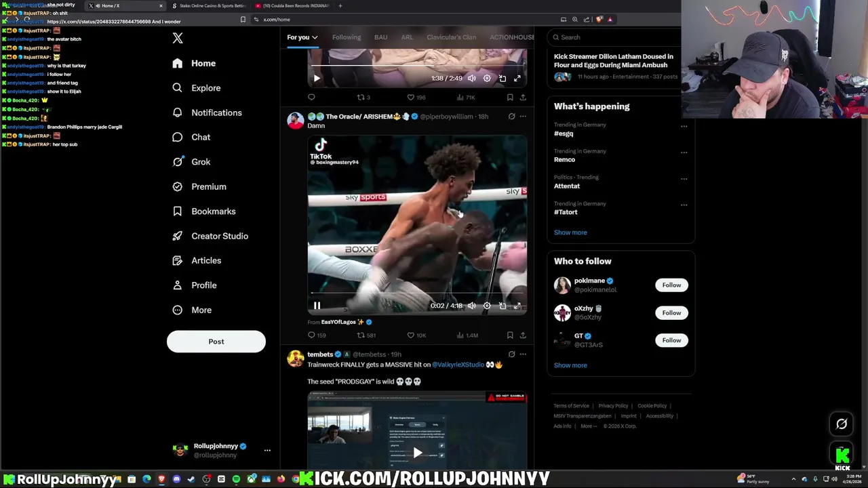
Task: Open @ValkyrieXStudio mention link
Action: click(458, 365)
